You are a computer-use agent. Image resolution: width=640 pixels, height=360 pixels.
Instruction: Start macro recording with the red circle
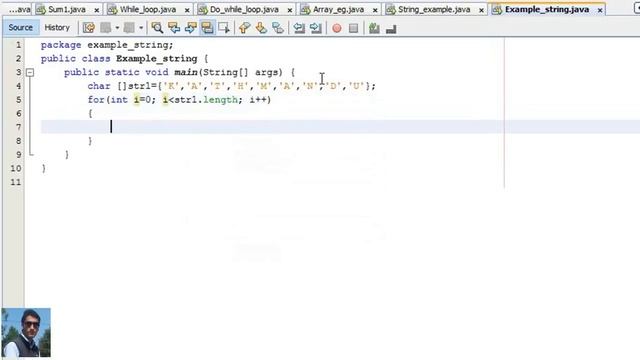point(337,28)
